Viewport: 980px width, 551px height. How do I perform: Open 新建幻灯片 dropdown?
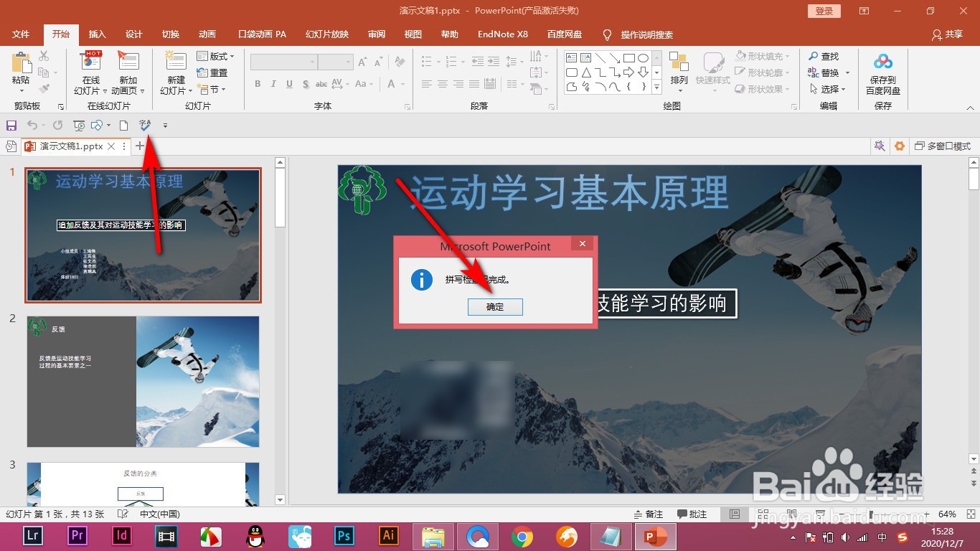(x=176, y=85)
